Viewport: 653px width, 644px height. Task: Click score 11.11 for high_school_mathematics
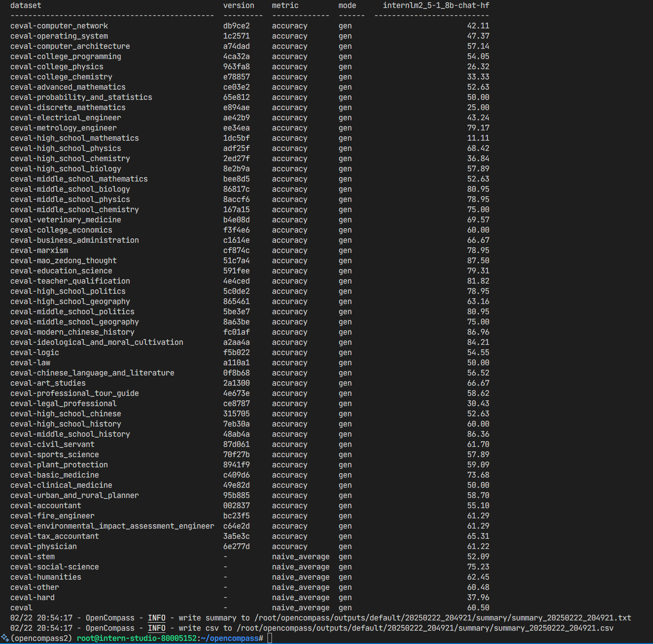tap(478, 138)
